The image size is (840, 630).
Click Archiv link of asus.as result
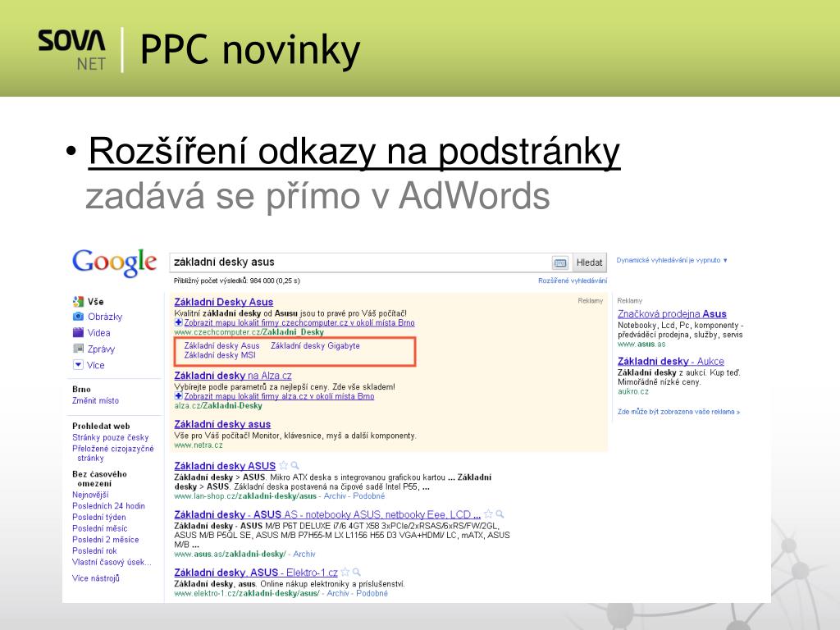(304, 554)
